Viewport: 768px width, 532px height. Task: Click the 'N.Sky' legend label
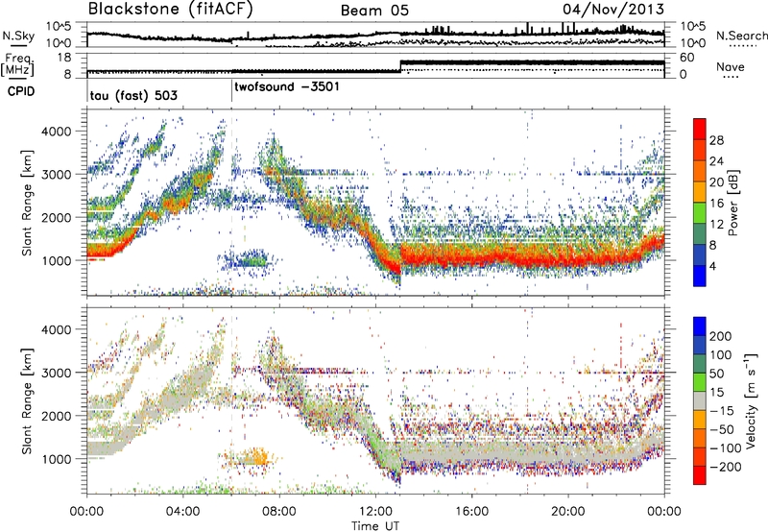coord(18,36)
